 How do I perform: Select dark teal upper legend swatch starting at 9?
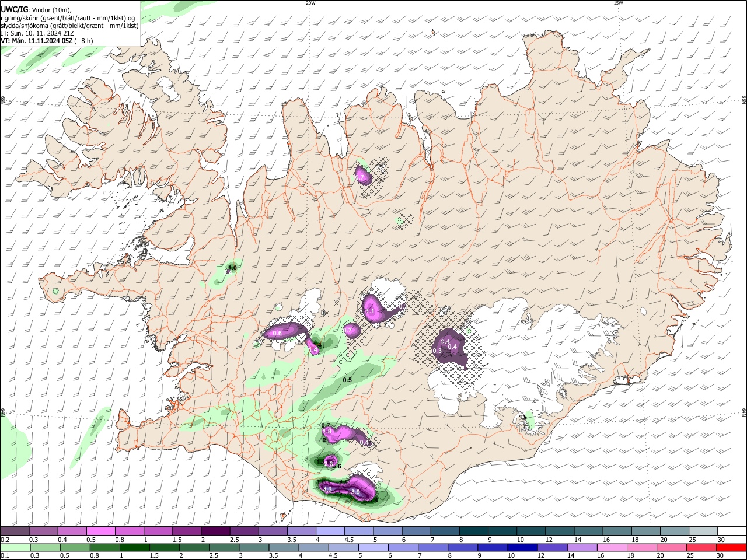pyautogui.click(x=502, y=531)
